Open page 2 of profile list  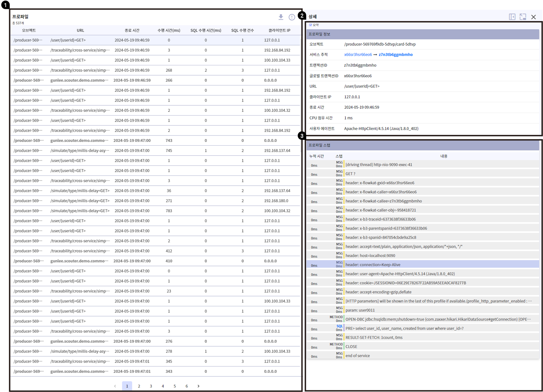139,386
